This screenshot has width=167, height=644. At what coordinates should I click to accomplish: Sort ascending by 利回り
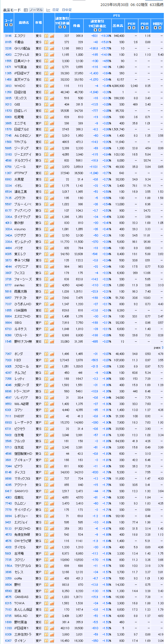(155, 28)
